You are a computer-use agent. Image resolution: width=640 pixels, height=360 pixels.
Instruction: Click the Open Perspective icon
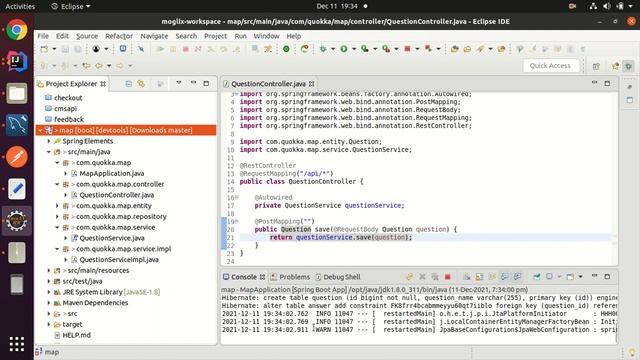tap(596, 66)
